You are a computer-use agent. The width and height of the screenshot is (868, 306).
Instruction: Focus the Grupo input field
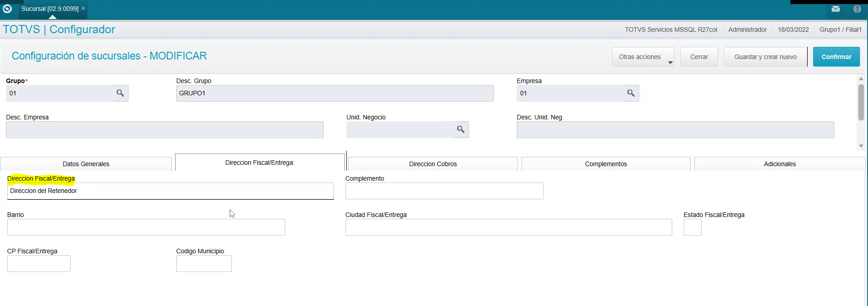59,93
